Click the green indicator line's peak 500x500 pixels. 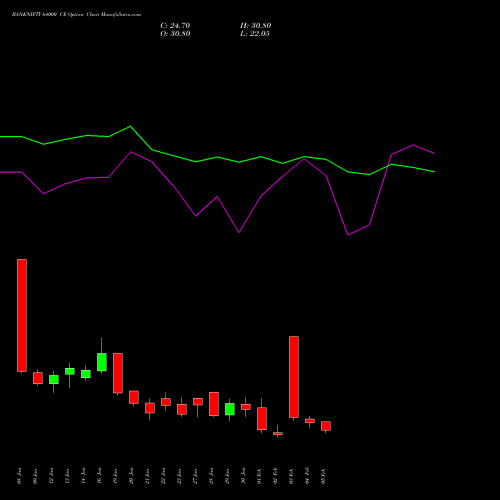(x=130, y=126)
